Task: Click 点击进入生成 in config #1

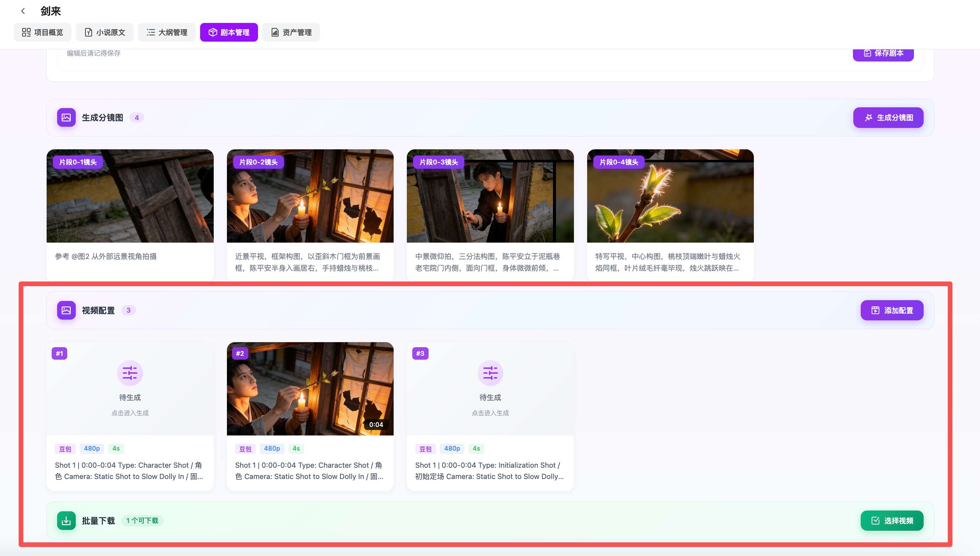Action: [x=130, y=413]
